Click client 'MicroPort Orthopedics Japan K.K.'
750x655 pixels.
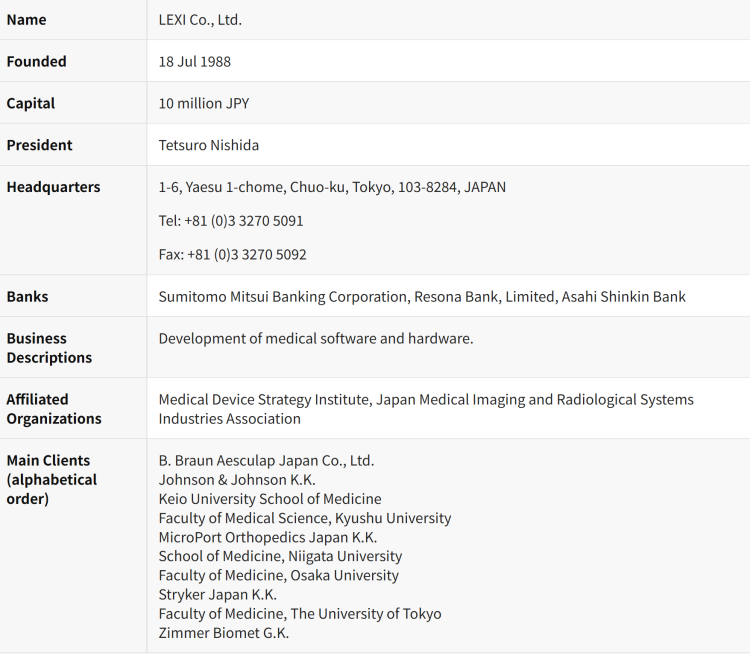click(x=268, y=537)
